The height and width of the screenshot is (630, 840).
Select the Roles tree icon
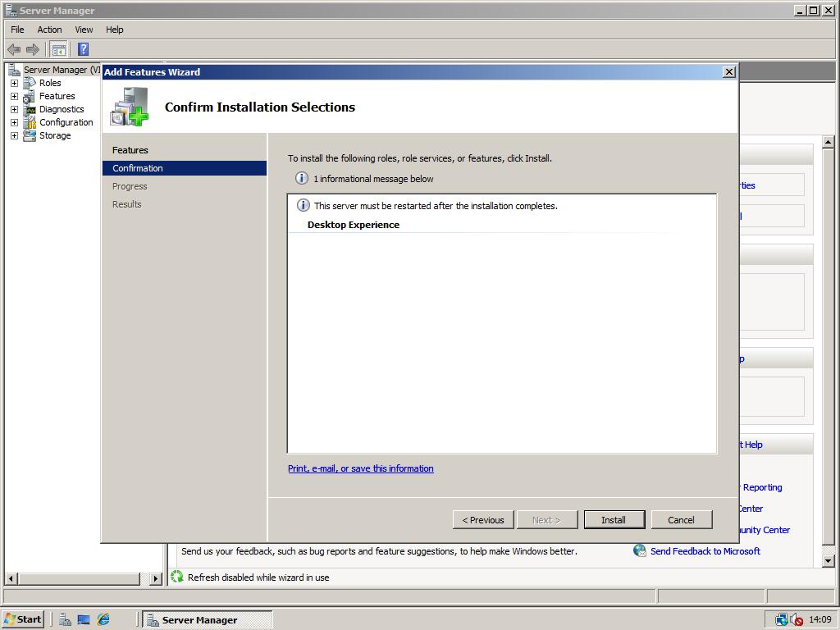click(30, 83)
